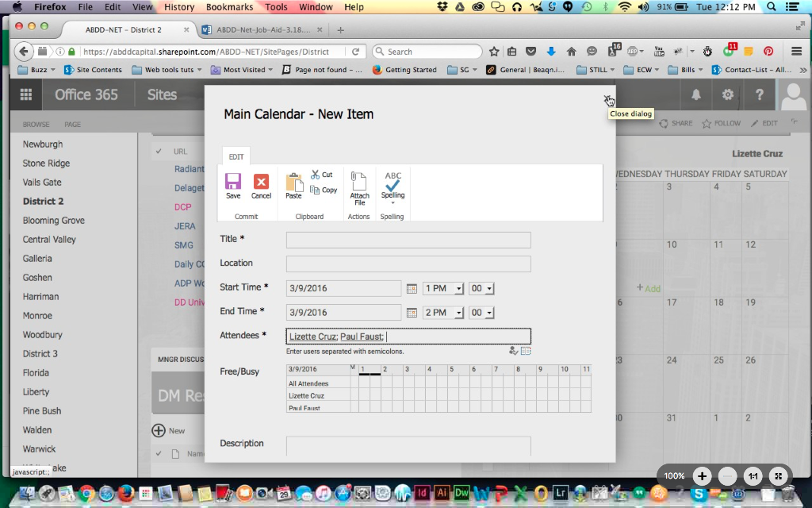Click the Check Names icon under Attendees

pyautogui.click(x=514, y=350)
